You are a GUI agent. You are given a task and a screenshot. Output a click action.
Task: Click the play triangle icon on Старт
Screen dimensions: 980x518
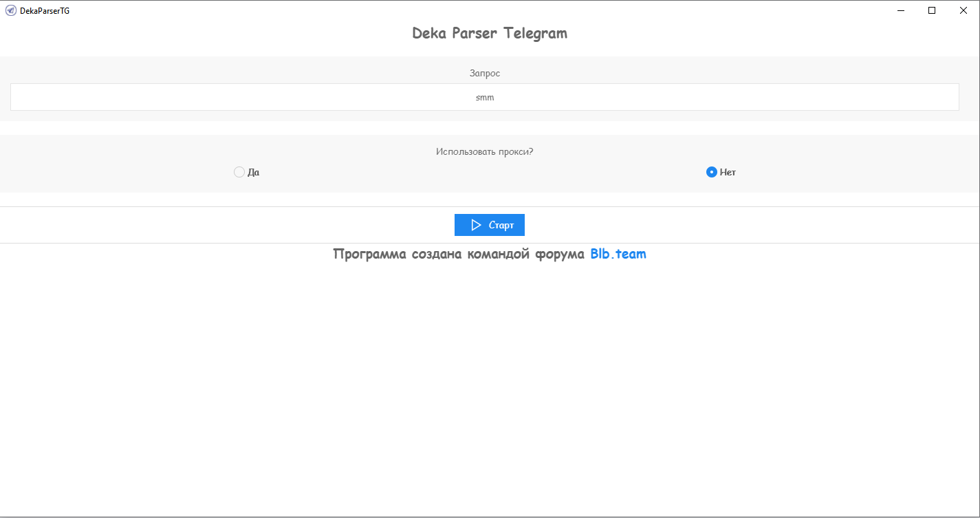point(476,225)
